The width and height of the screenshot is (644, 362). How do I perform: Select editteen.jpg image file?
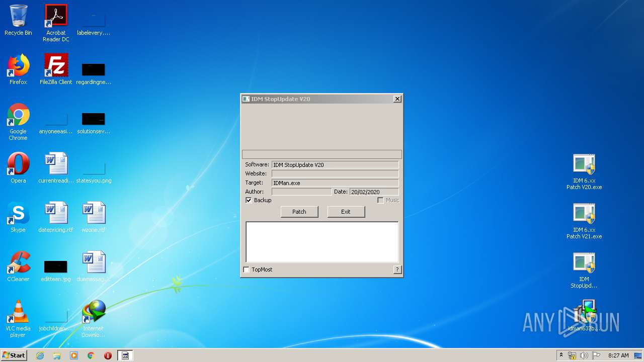coord(56,270)
